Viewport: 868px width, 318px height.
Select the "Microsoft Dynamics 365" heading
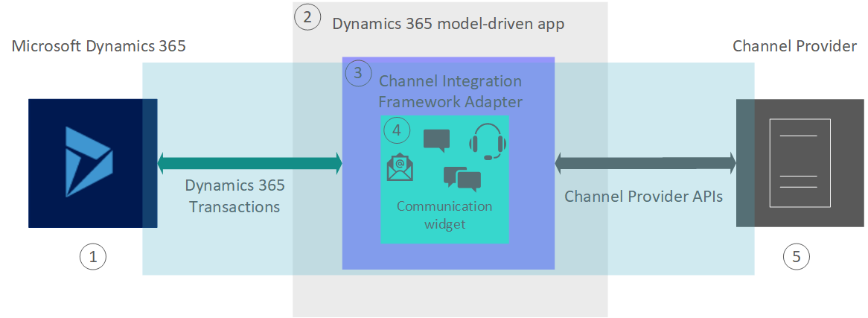pos(99,46)
